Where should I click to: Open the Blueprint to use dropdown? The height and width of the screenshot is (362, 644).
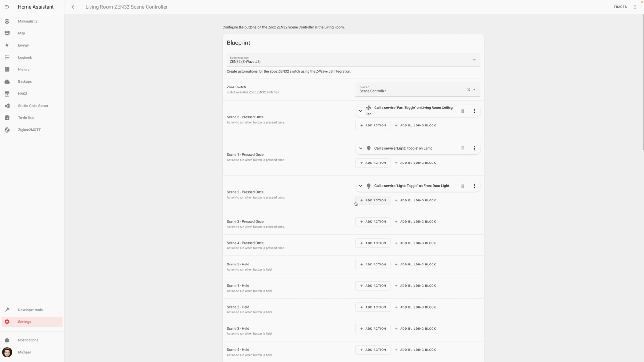[x=474, y=60]
